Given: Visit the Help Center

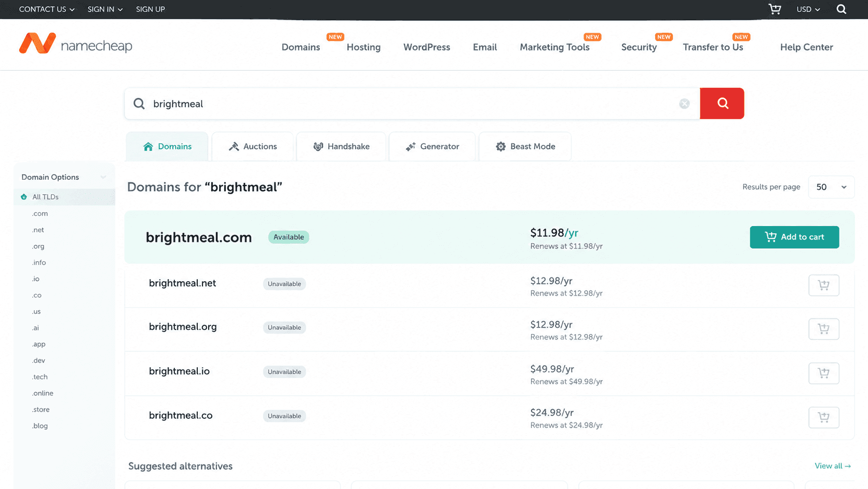Looking at the screenshot, I should (806, 47).
